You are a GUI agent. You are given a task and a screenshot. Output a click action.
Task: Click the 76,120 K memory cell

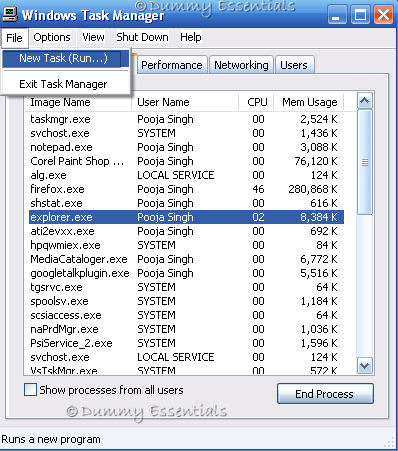pos(316,161)
